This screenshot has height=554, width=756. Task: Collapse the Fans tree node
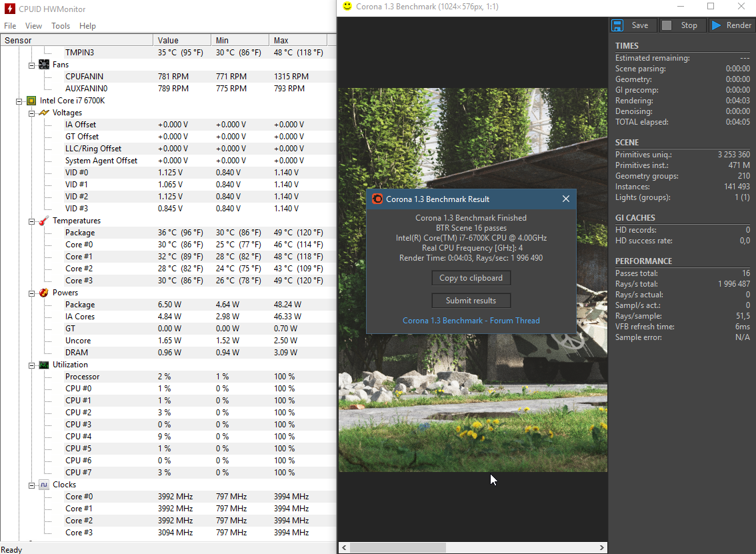tap(31, 65)
